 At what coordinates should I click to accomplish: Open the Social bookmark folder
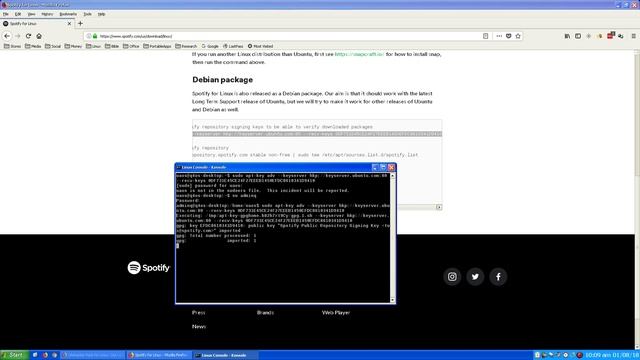tap(53, 46)
